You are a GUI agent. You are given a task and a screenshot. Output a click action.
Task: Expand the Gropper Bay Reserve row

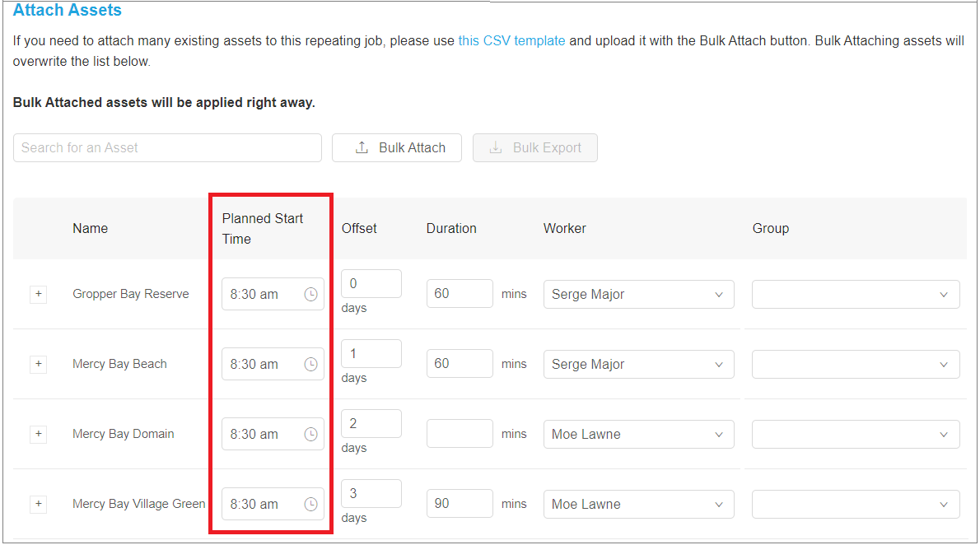tap(39, 294)
